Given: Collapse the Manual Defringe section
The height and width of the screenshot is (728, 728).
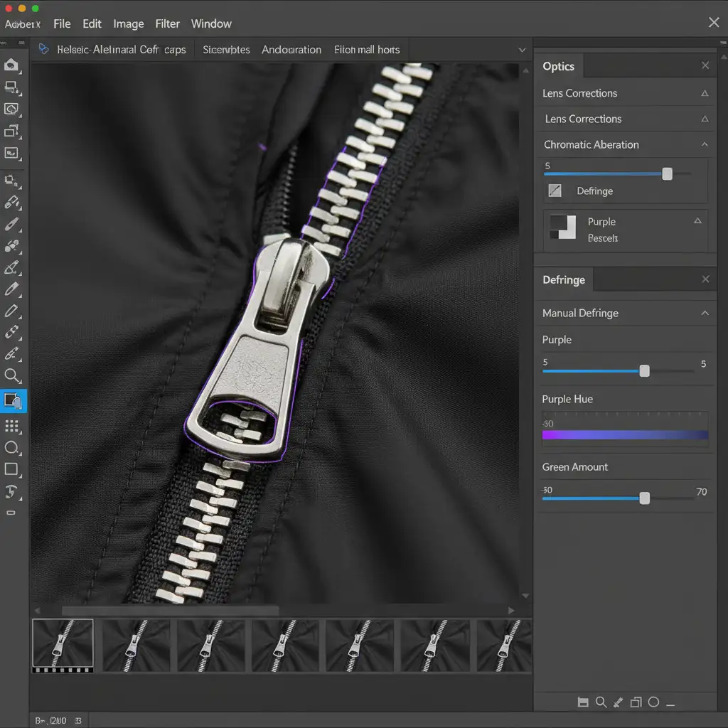Looking at the screenshot, I should click(705, 313).
